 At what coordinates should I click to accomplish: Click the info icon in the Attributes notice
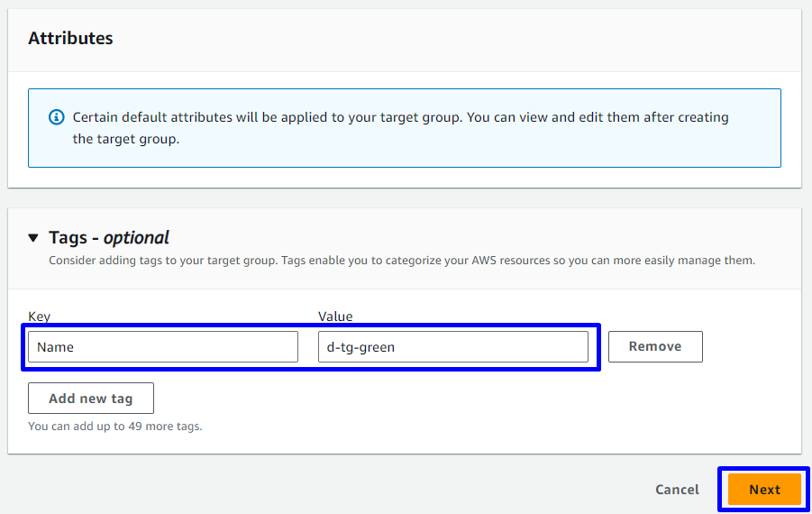click(x=57, y=117)
